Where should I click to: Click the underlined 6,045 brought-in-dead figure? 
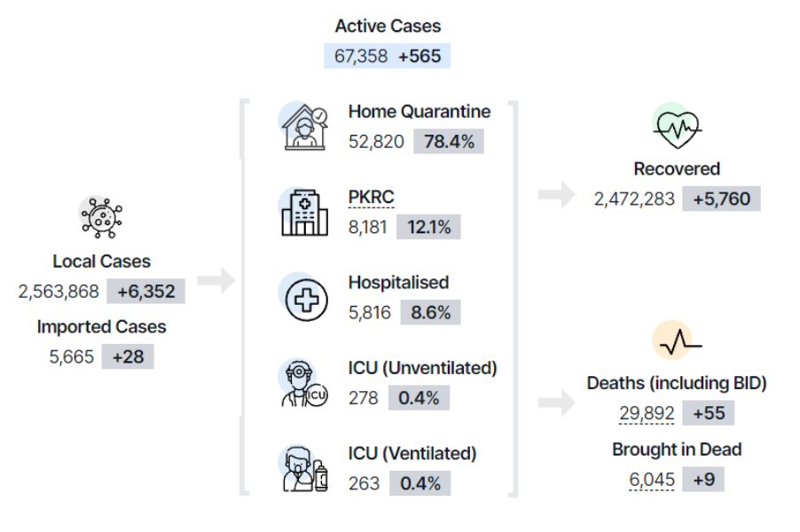pos(651,480)
